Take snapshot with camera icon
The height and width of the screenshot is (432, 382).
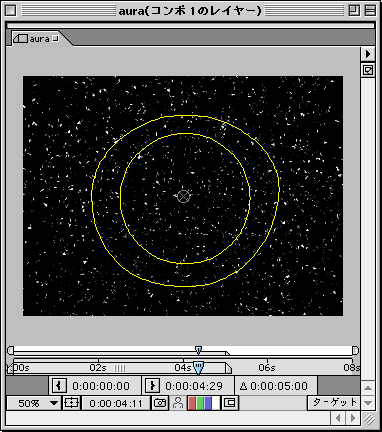pos(160,403)
